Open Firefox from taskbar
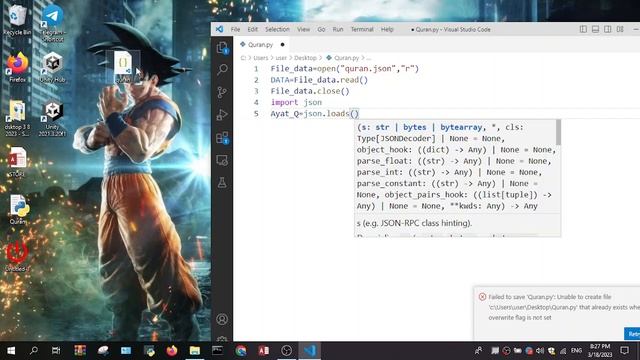Viewport: 640px width, 360px height. (172, 351)
